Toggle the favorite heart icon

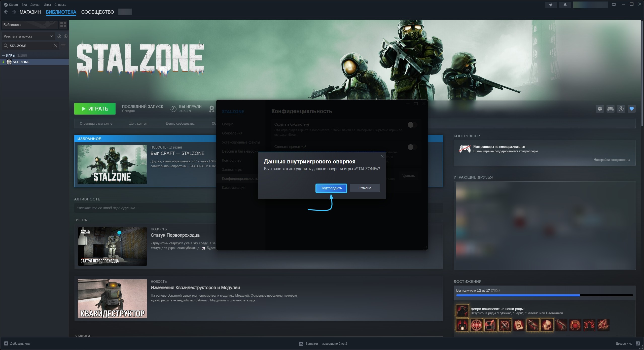[x=632, y=109]
